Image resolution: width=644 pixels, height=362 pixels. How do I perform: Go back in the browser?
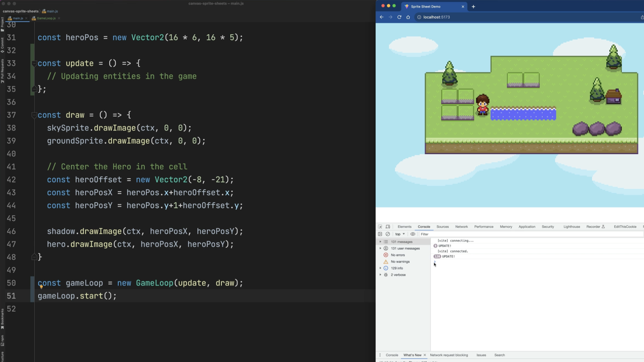click(381, 17)
